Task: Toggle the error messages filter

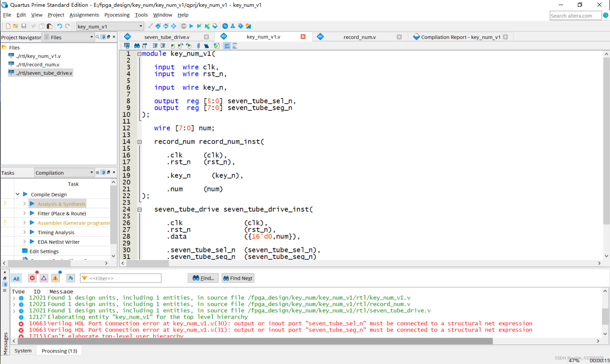Action: [x=32, y=278]
